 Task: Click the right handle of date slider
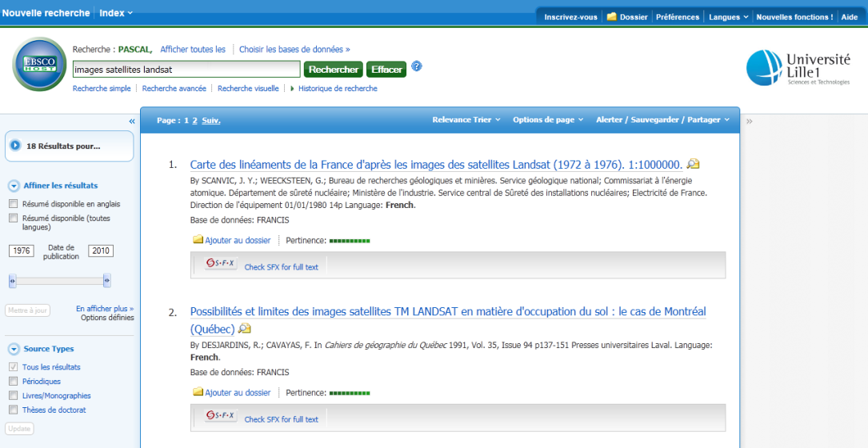pyautogui.click(x=107, y=281)
